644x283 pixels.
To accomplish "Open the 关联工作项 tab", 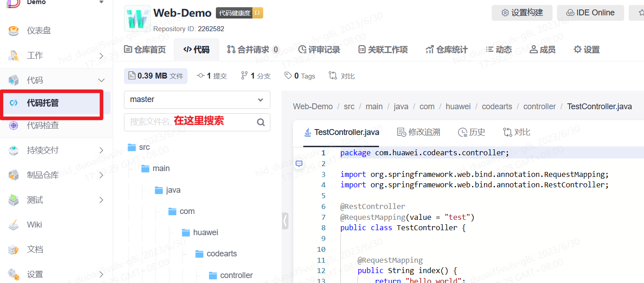I will click(x=383, y=50).
